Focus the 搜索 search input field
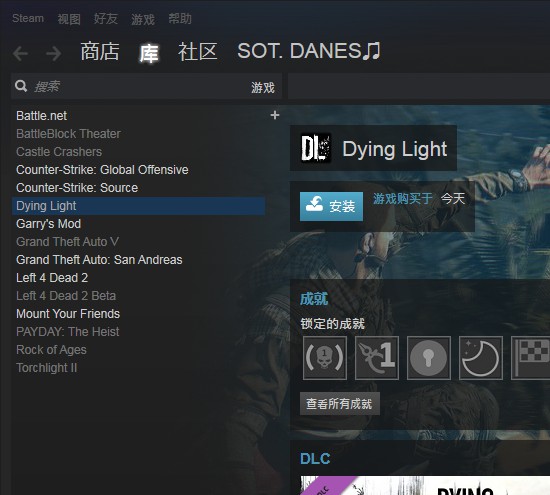The image size is (550, 495). click(140, 86)
